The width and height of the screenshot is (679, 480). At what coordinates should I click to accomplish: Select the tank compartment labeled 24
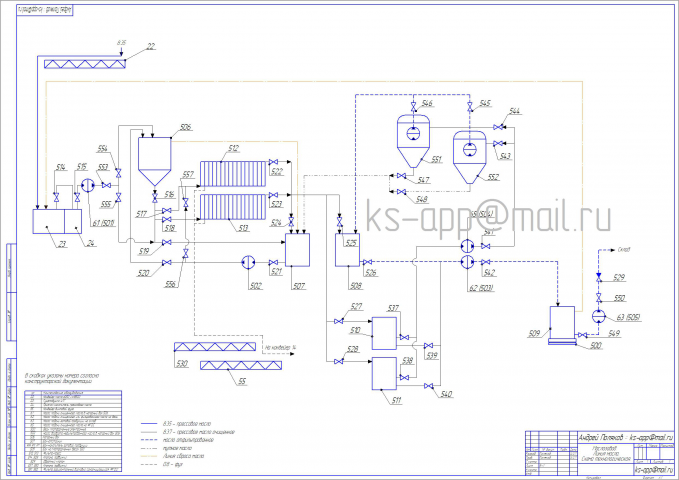tap(73, 221)
